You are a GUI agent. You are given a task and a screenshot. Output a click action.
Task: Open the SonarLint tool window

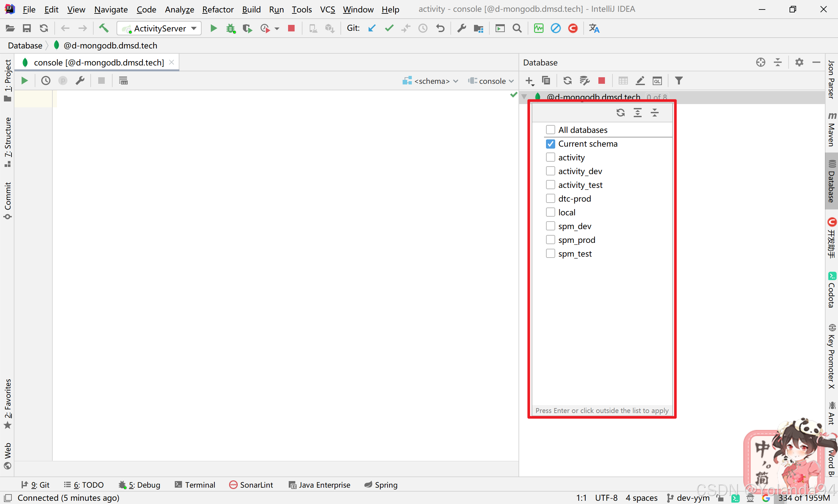coord(251,485)
